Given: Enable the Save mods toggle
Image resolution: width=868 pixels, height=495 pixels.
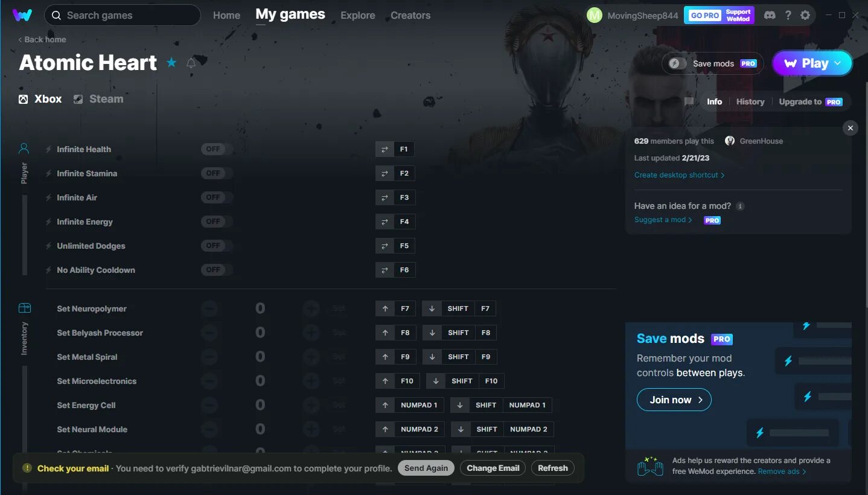Looking at the screenshot, I should coord(677,63).
